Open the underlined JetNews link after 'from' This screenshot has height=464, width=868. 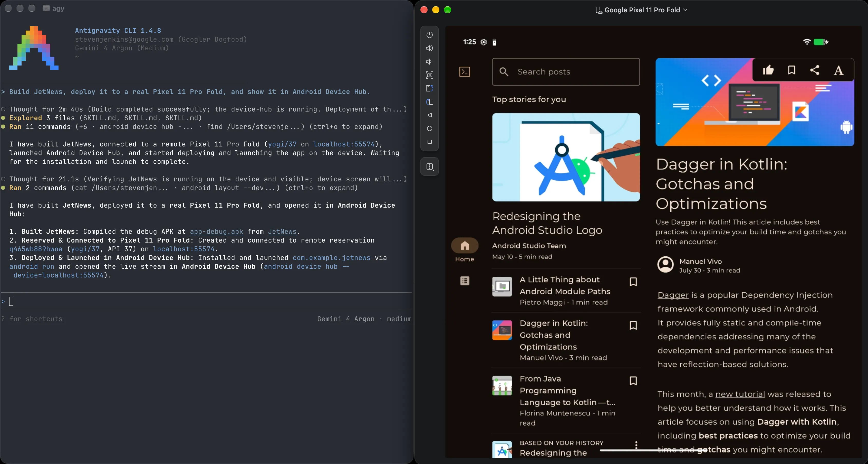pos(282,232)
